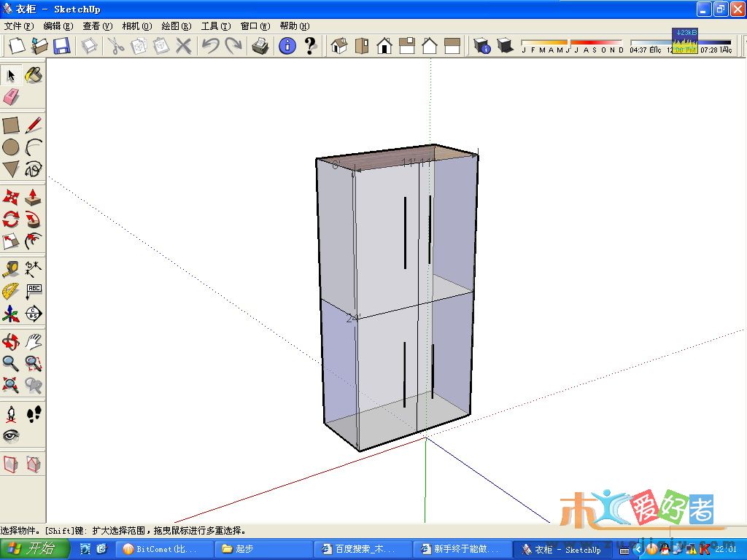747x560 pixels.
Task: Select the Text label tool
Action: pyautogui.click(x=34, y=291)
